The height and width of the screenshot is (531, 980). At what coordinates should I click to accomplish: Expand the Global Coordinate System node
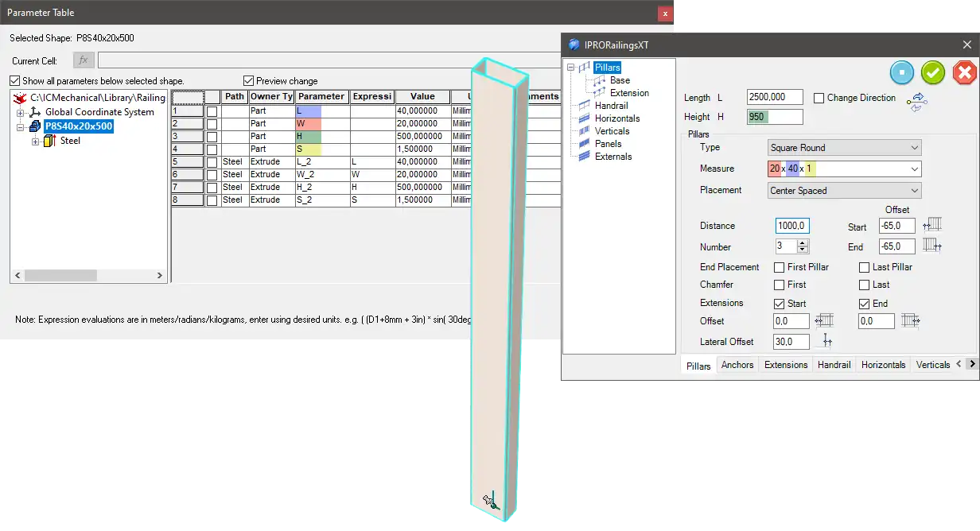21,112
